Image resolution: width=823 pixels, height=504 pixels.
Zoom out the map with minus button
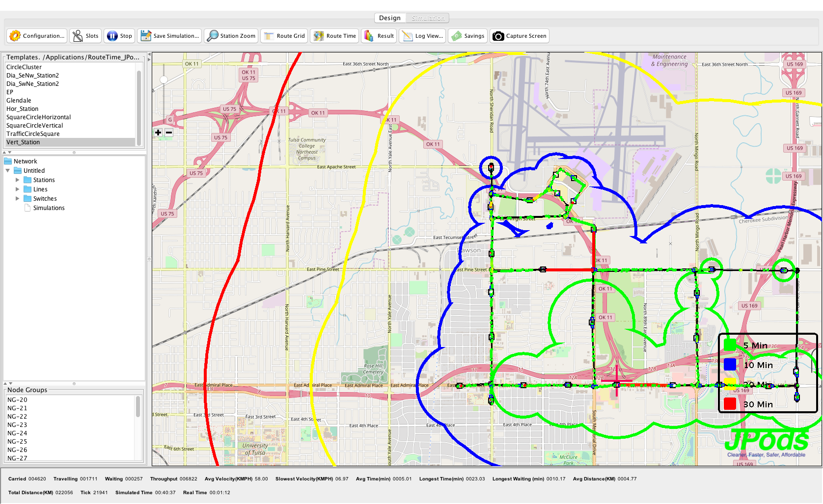[169, 133]
